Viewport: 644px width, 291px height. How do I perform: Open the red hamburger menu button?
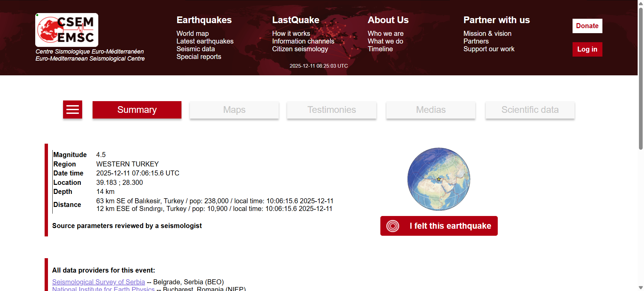[72, 110]
